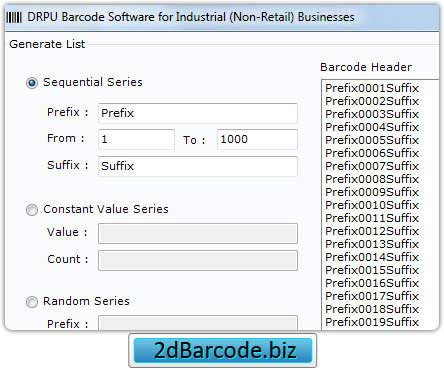Select the Constant Value Series option
The image size is (444, 368).
pos(32,210)
